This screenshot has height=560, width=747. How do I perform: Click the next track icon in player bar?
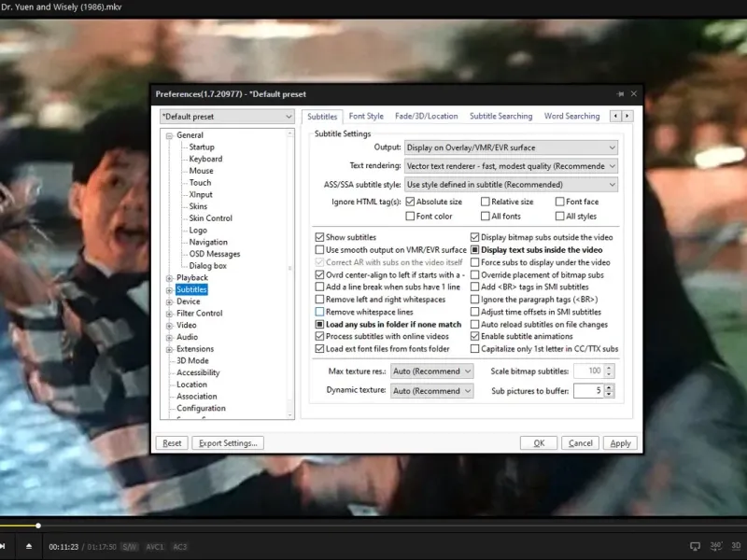coord(3,546)
